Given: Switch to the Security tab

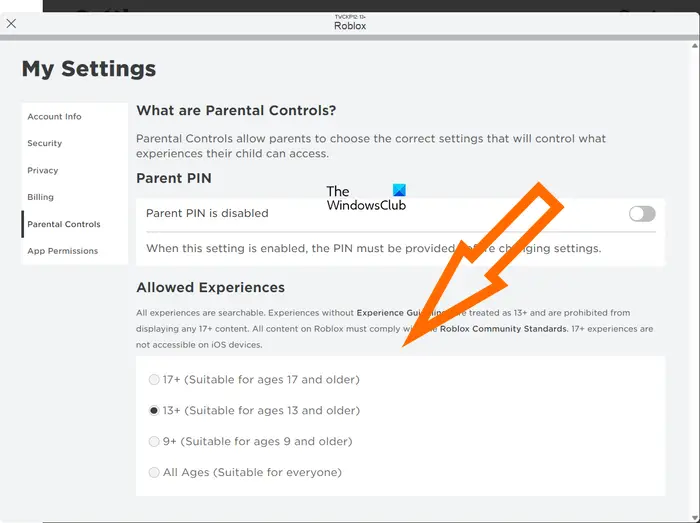Looking at the screenshot, I should point(45,144).
